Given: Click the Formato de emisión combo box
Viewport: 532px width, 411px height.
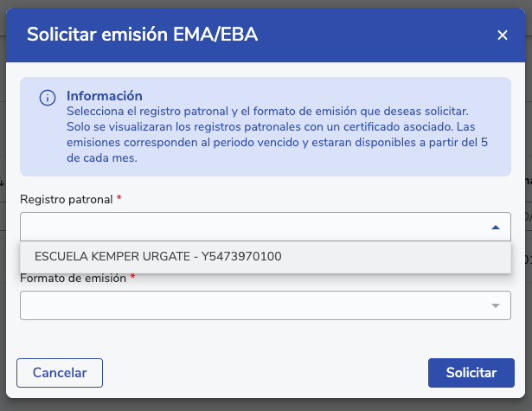Looking at the screenshot, I should point(251,305).
